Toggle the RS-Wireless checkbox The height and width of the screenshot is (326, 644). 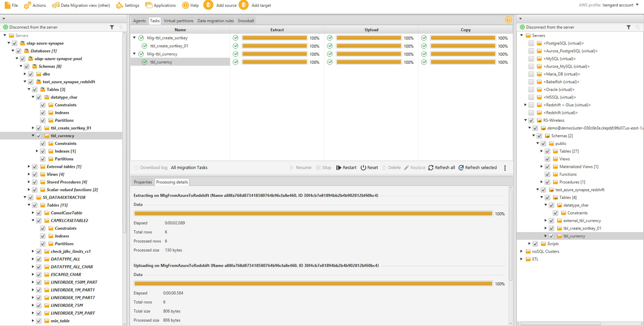pyautogui.click(x=531, y=121)
